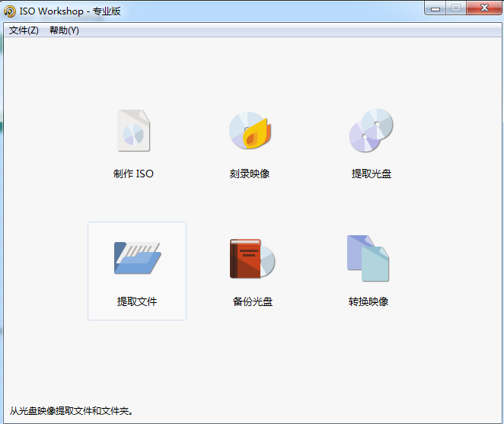Click the ISO Workshop title bar logo
The width and height of the screenshot is (504, 424).
pyautogui.click(x=10, y=11)
